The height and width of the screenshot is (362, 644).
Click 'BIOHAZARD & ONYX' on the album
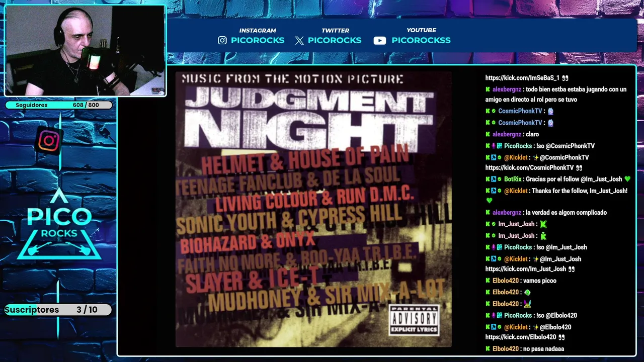[248, 242]
